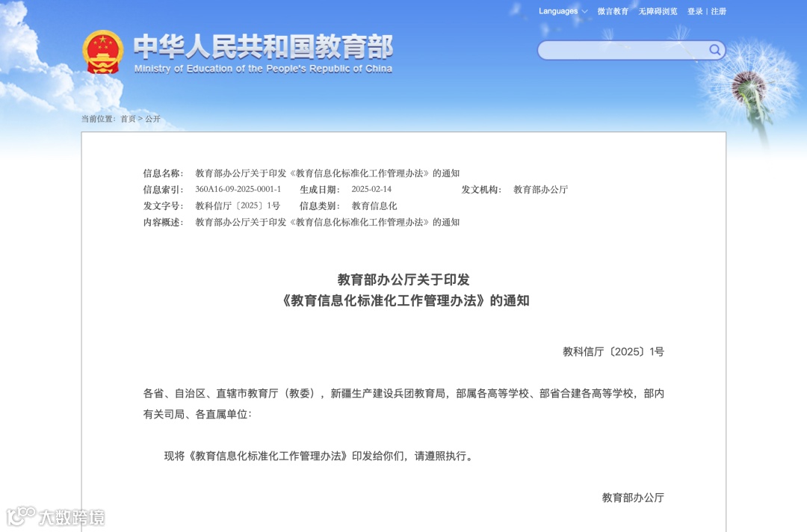Click the magnifier search icon
The height and width of the screenshot is (532, 807).
pyautogui.click(x=714, y=50)
